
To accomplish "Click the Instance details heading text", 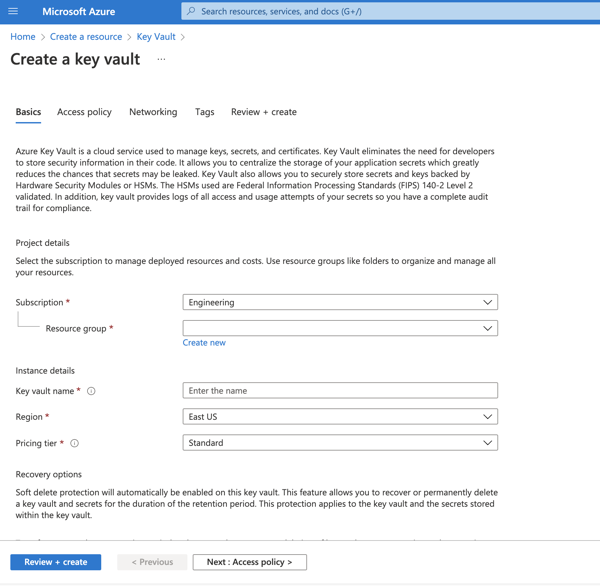I will (45, 371).
